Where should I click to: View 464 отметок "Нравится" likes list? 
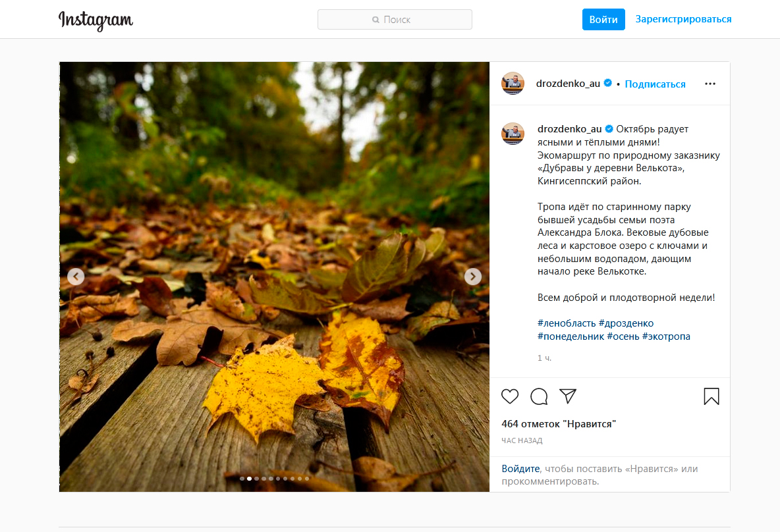click(558, 424)
